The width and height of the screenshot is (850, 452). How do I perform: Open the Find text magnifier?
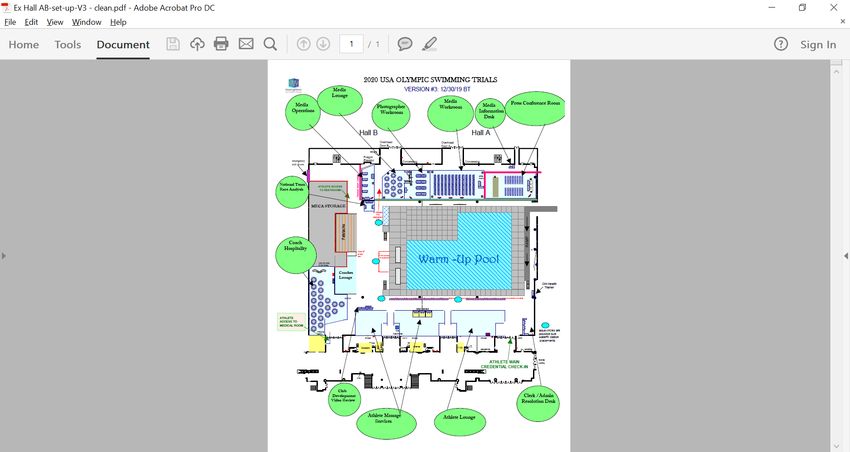pyautogui.click(x=270, y=44)
